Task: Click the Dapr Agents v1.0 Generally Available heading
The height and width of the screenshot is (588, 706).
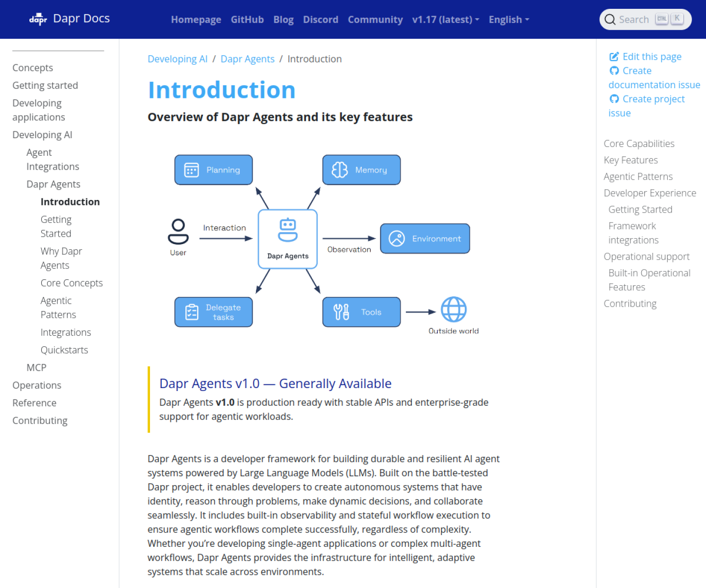Action: [x=276, y=383]
